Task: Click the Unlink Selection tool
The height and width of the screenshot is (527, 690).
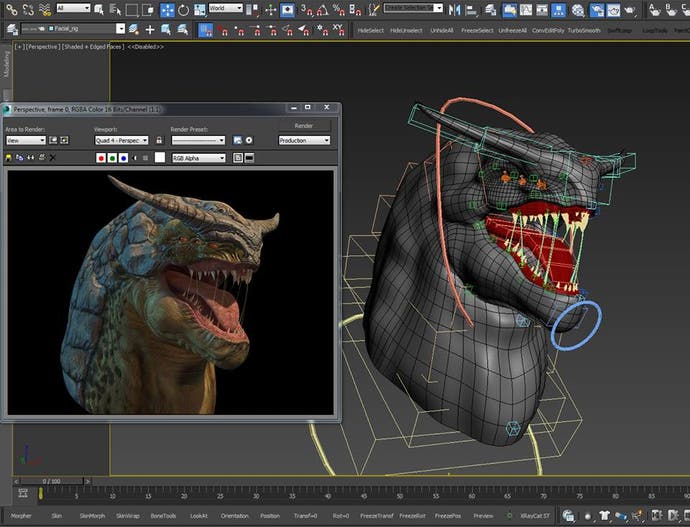Action: point(28,9)
